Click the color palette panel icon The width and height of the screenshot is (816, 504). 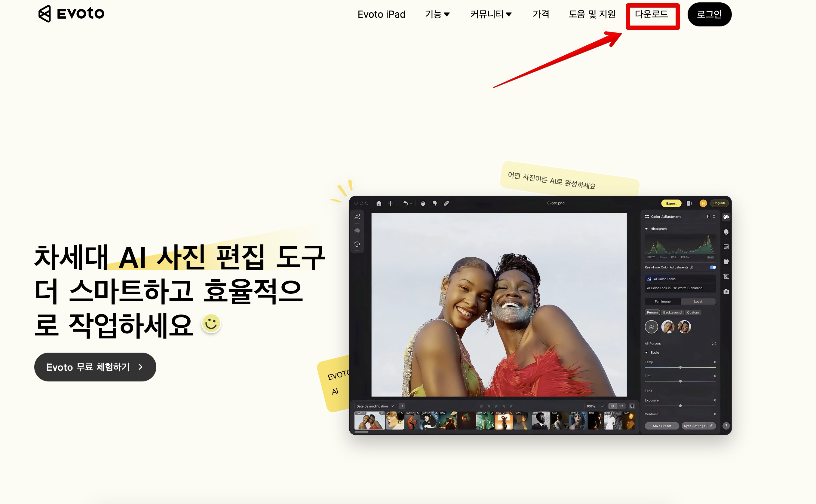tap(726, 217)
